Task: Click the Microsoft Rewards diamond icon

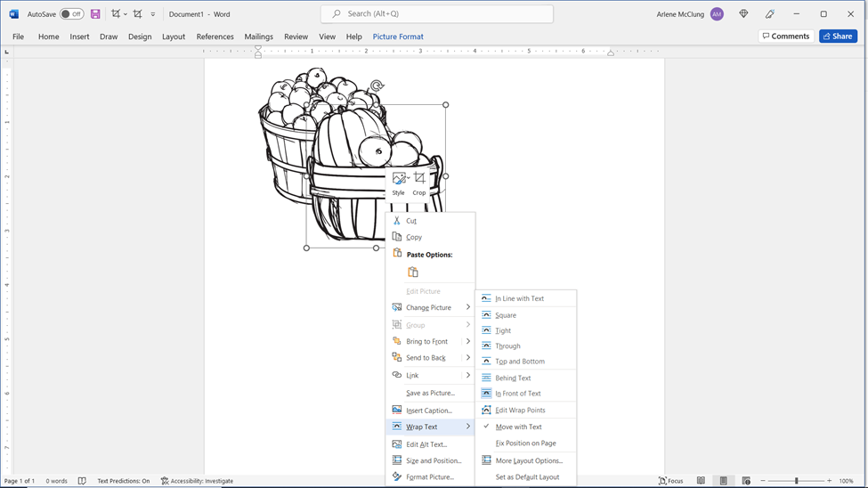Action: point(743,14)
